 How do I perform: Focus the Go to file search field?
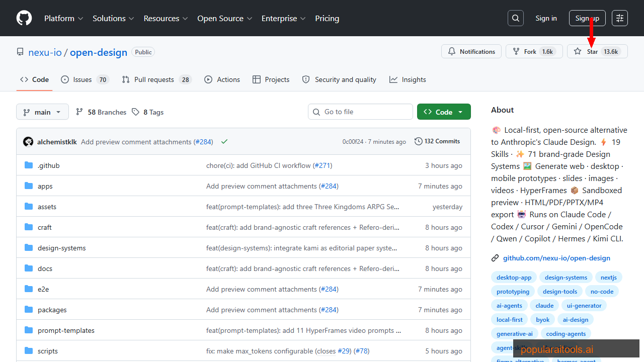tap(360, 112)
